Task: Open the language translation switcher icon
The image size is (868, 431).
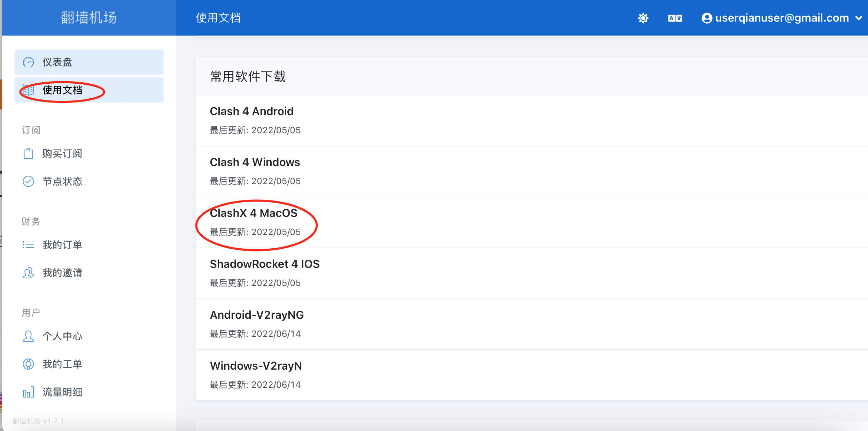Action: [x=675, y=18]
